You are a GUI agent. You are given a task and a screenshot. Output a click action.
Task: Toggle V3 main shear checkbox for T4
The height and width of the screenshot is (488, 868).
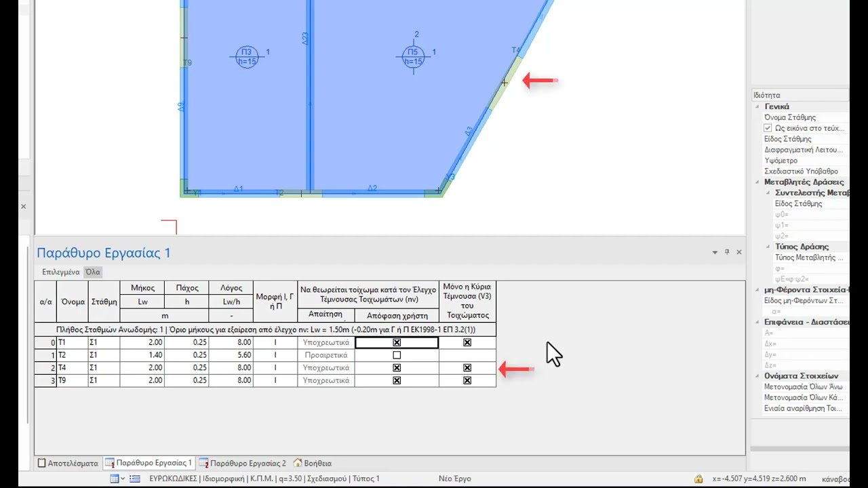point(467,368)
